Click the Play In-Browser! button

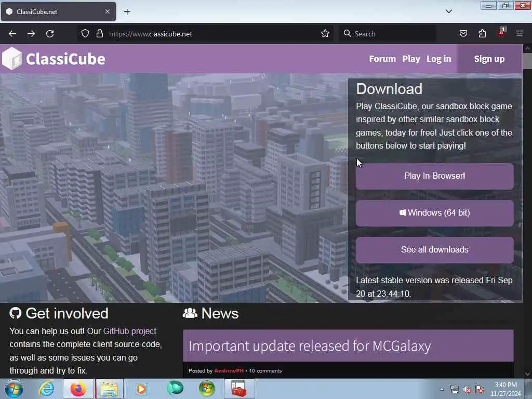(435, 176)
